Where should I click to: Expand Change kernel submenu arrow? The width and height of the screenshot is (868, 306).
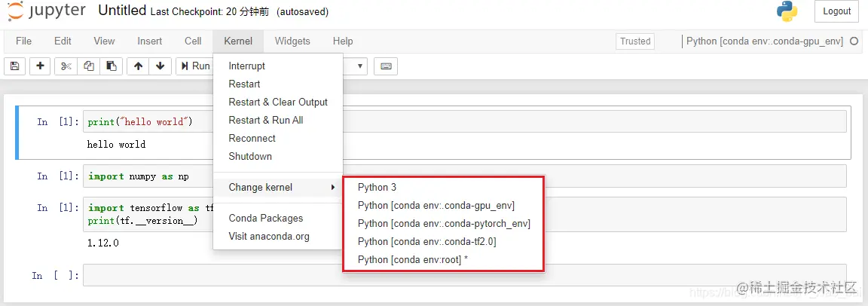tap(333, 187)
